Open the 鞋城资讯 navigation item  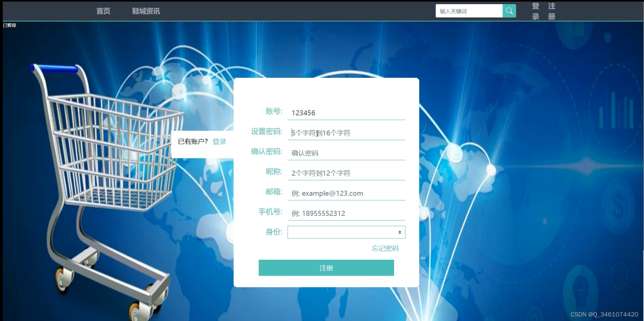coord(146,11)
